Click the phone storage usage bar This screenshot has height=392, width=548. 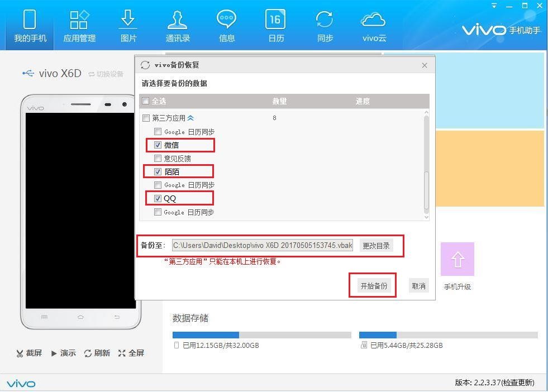pos(262,335)
